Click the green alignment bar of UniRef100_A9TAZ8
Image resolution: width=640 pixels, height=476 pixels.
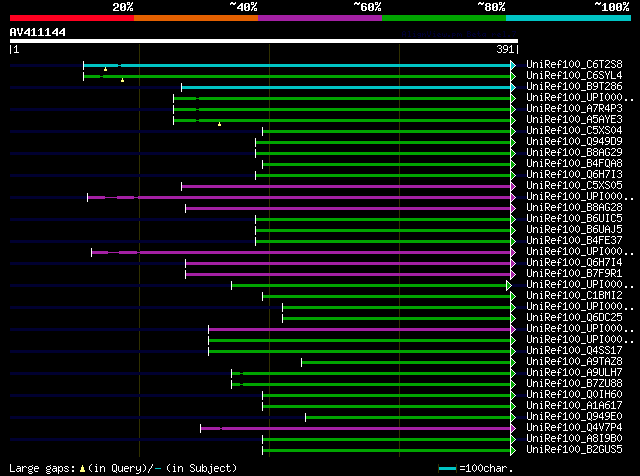[x=406, y=363]
